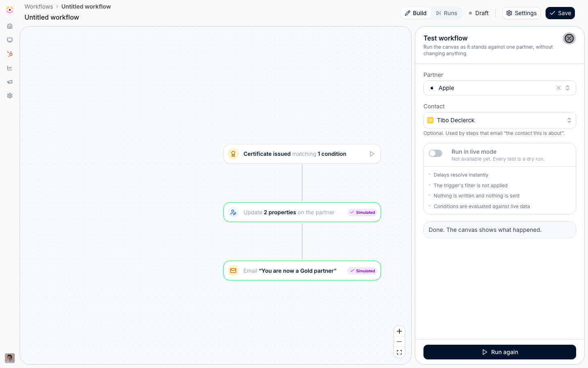Image resolution: width=588 pixels, height=368 pixels.
Task: Click the Untitled workflow page title
Action: pos(52,17)
